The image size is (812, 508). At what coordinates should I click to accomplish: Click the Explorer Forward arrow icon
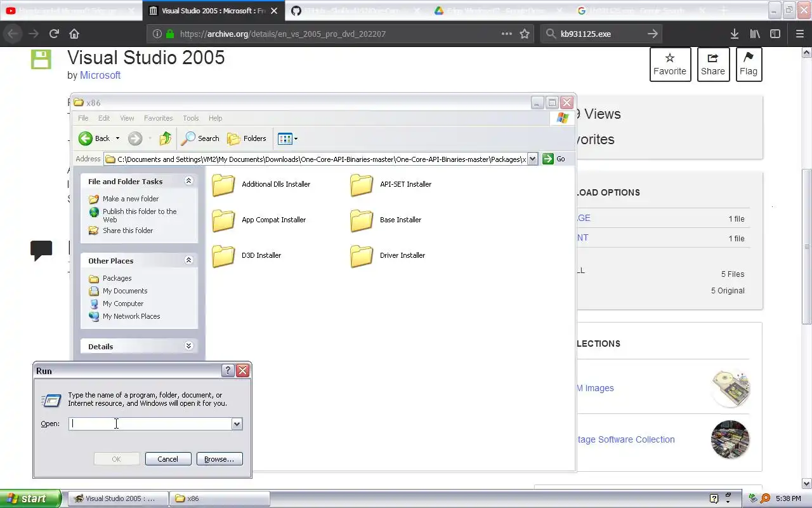click(x=134, y=138)
